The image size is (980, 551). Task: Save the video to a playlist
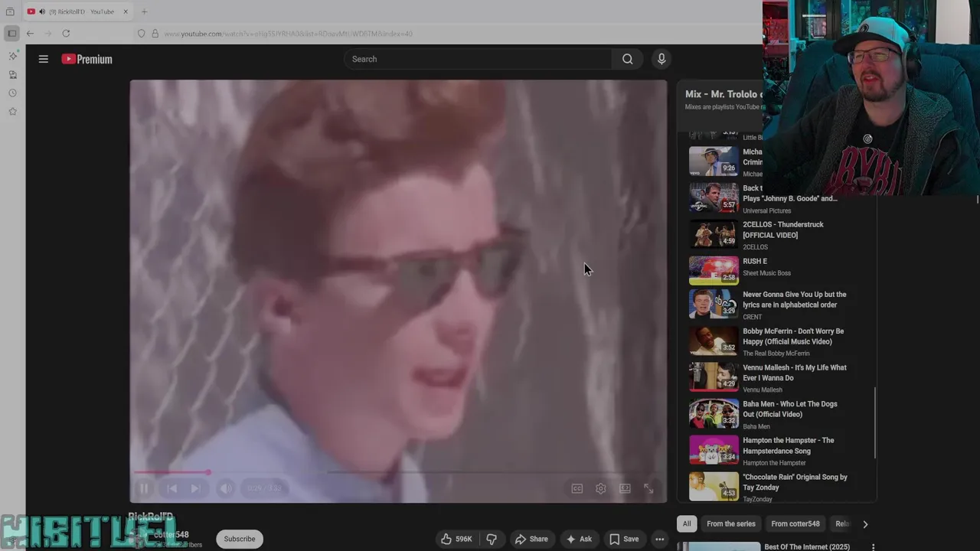pyautogui.click(x=624, y=539)
